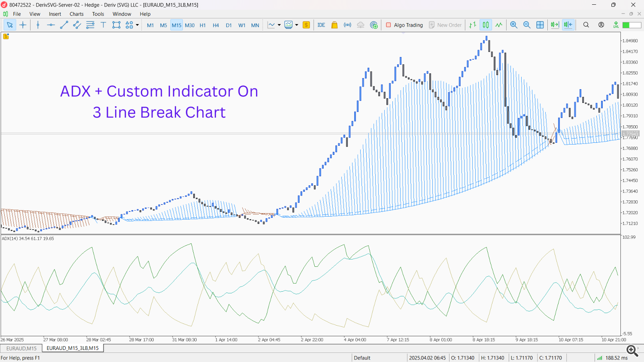This screenshot has height=362, width=644.
Task: Click the VPS cloud icon
Action: click(361, 25)
